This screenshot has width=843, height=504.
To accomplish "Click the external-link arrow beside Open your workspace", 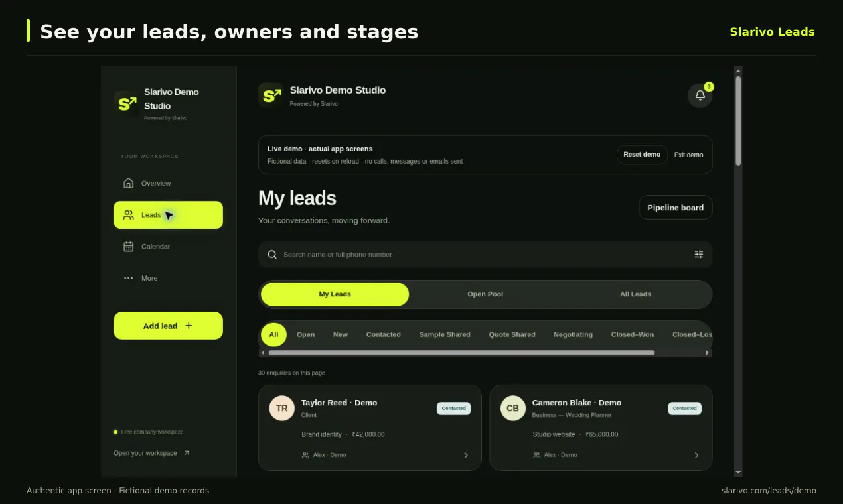I will pyautogui.click(x=187, y=453).
